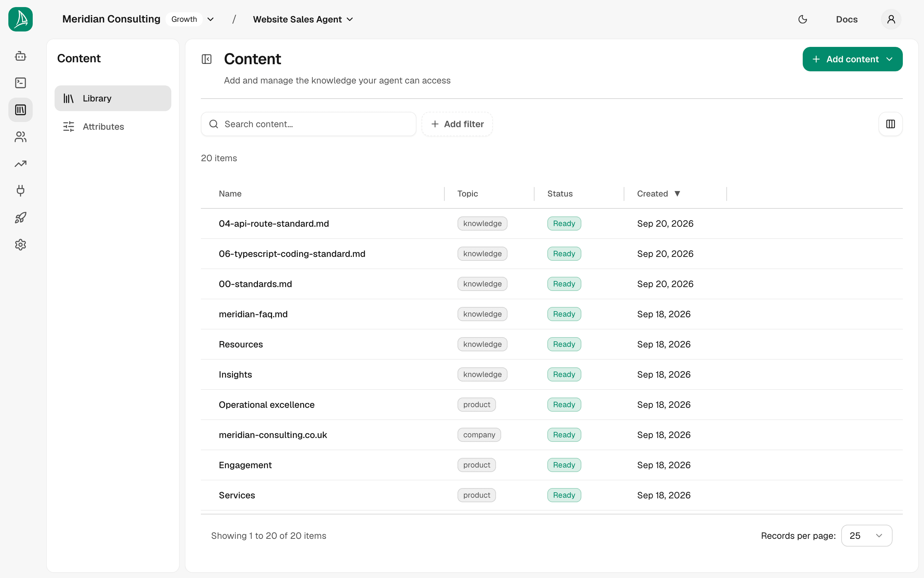This screenshot has height=578, width=924.
Task: Focus the Search content field
Action: 309,124
